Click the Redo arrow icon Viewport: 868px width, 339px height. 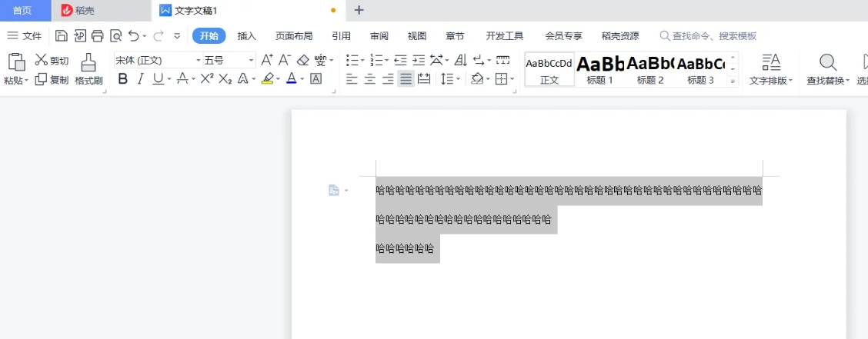159,36
